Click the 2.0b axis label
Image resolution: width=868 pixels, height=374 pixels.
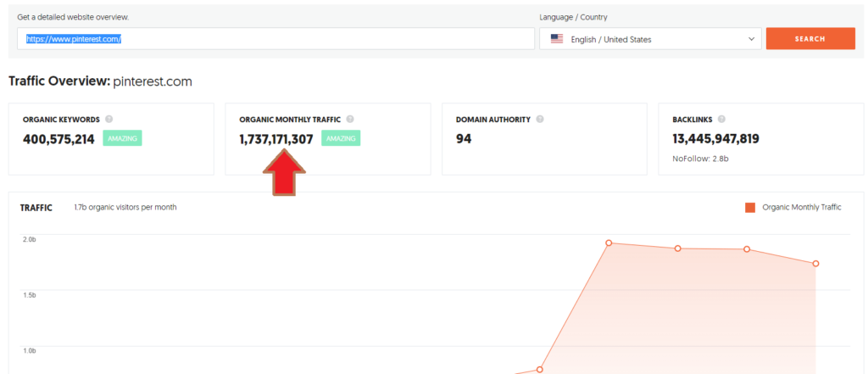point(30,239)
